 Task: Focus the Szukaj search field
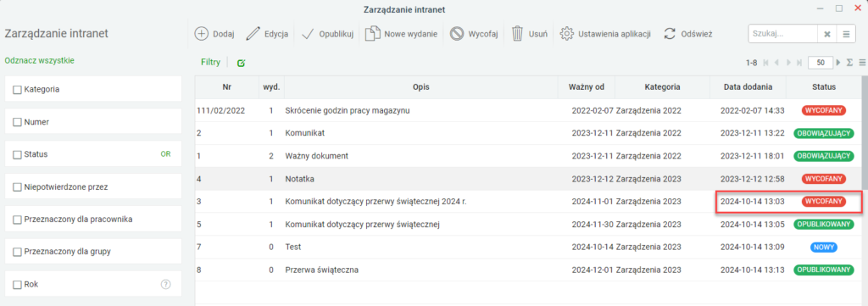click(782, 34)
